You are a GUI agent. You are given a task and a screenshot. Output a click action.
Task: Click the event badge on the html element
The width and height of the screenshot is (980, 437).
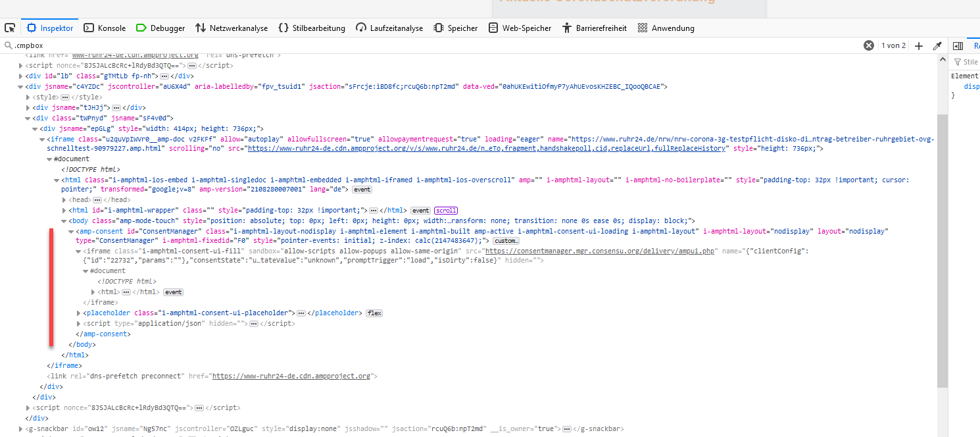tap(361, 189)
